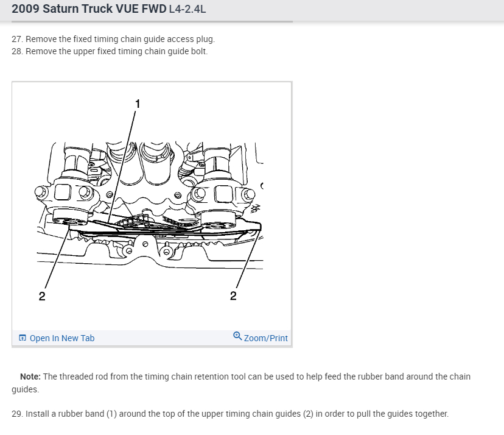504x435 pixels.
Task: Click the right callout number 2
Action: [233, 295]
